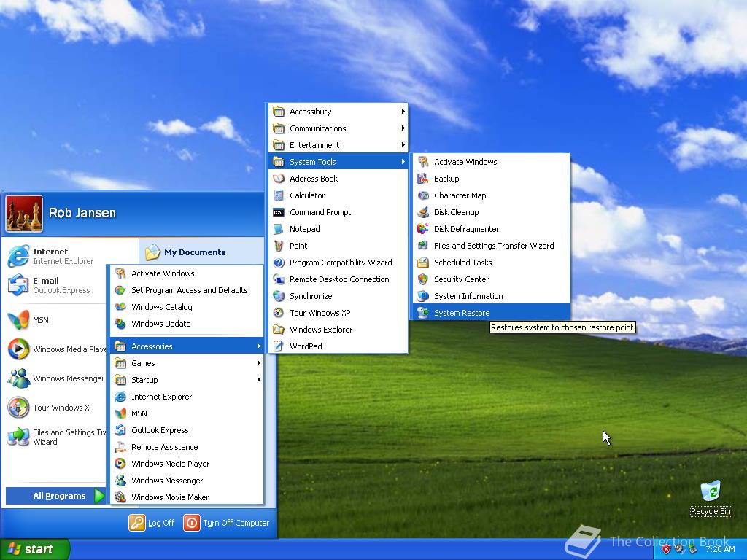Select Files and Settings Transfer Wizard in System Tools
The image size is (747, 560).
491,246
